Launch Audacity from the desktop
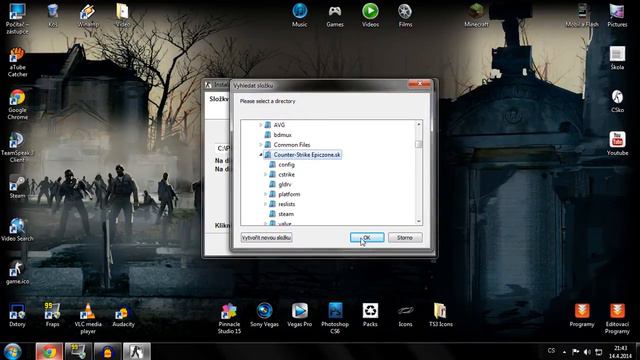 (x=123, y=315)
